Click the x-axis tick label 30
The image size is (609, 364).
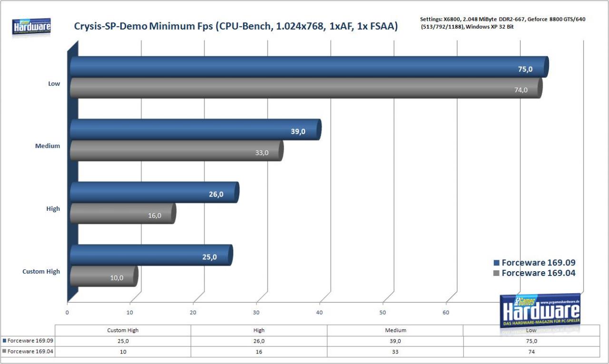(256, 313)
